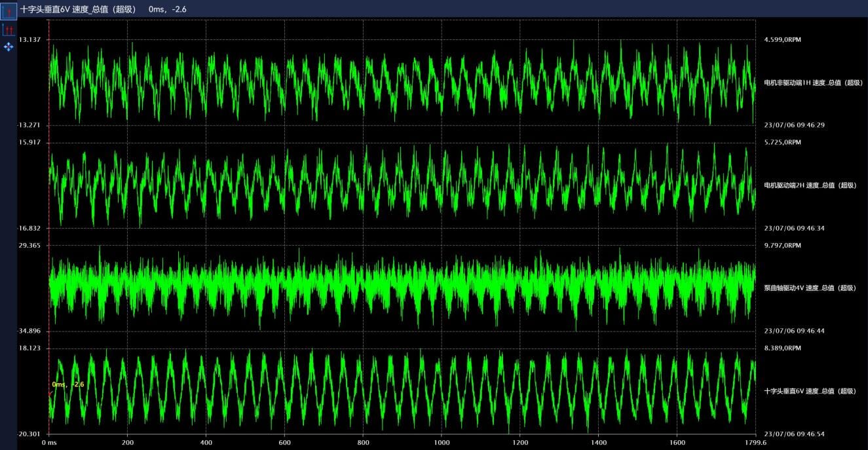Select the 十字头垂直6V channel label on right
The height and width of the screenshot is (450, 868).
810,391
